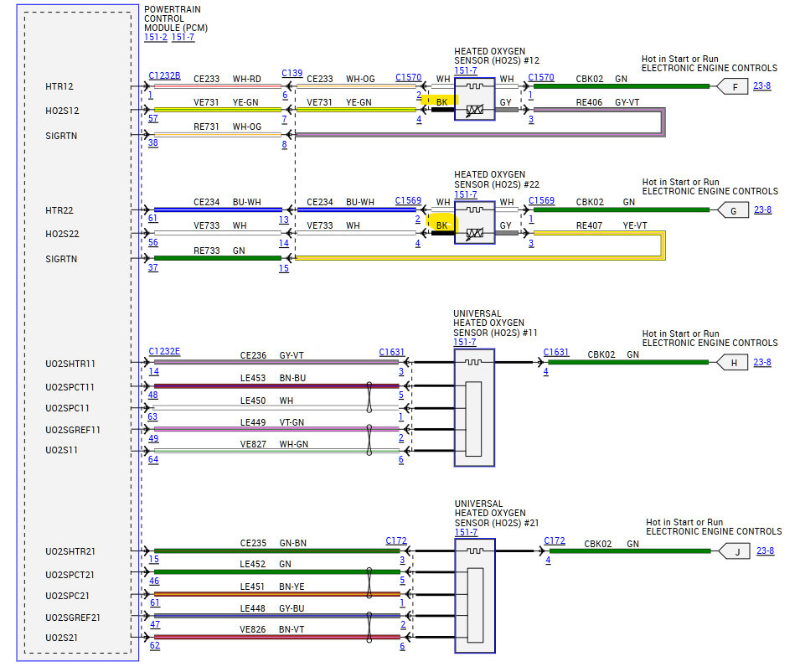
Task: Click the RE731 WH-OG wire label
Action: point(227,127)
